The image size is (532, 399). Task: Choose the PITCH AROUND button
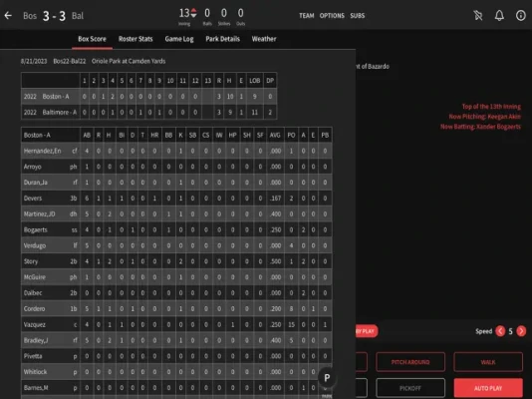coord(410,362)
